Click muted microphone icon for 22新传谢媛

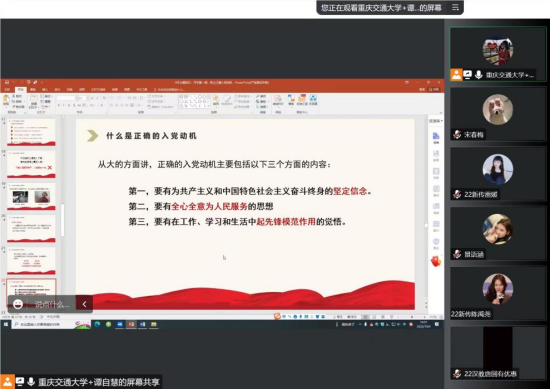(x=457, y=194)
